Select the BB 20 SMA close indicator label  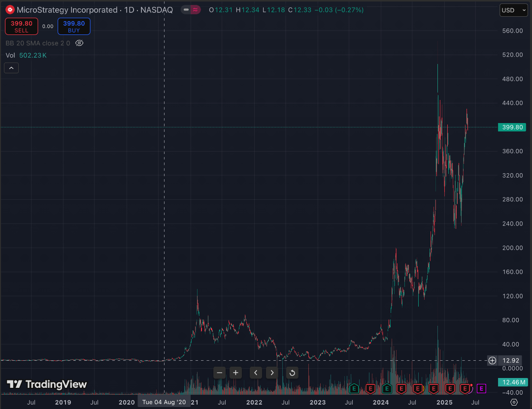pos(37,43)
